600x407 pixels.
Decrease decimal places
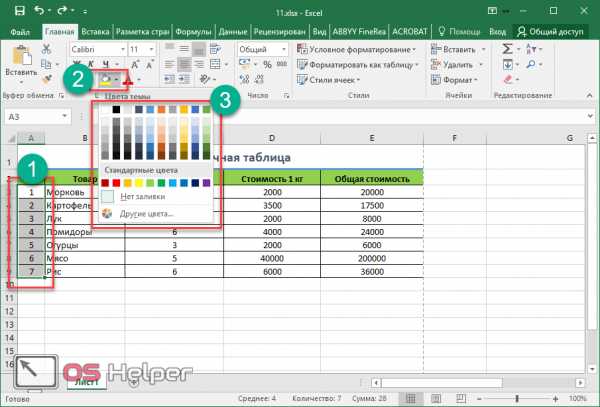tap(259, 79)
